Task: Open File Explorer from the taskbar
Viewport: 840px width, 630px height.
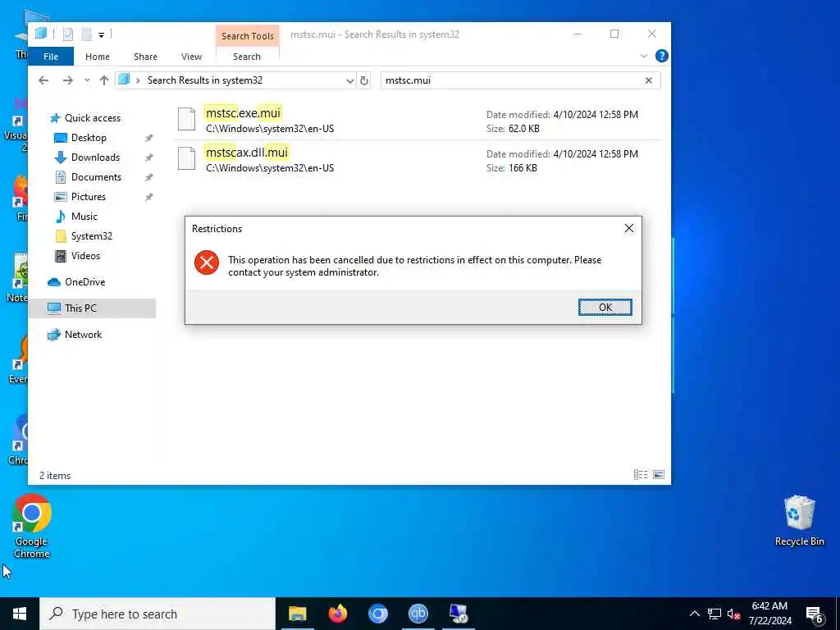Action: point(297,614)
